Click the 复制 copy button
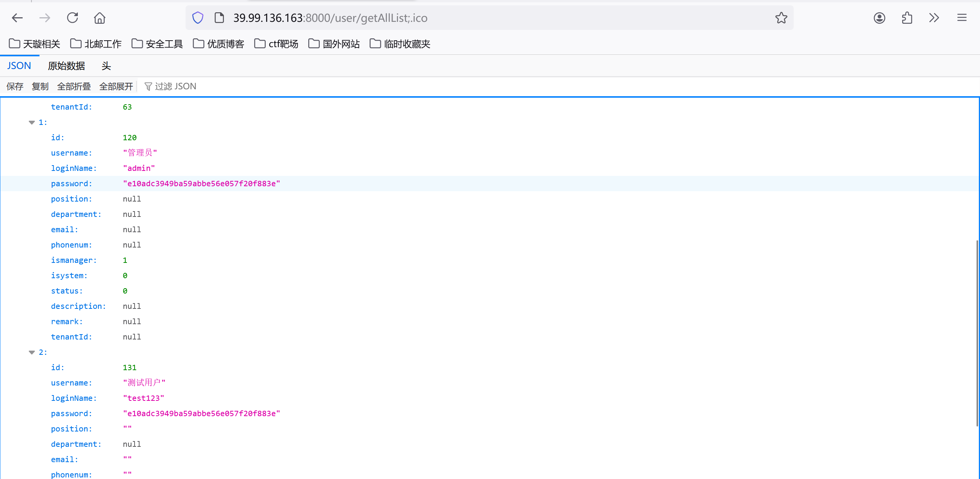 pos(40,87)
